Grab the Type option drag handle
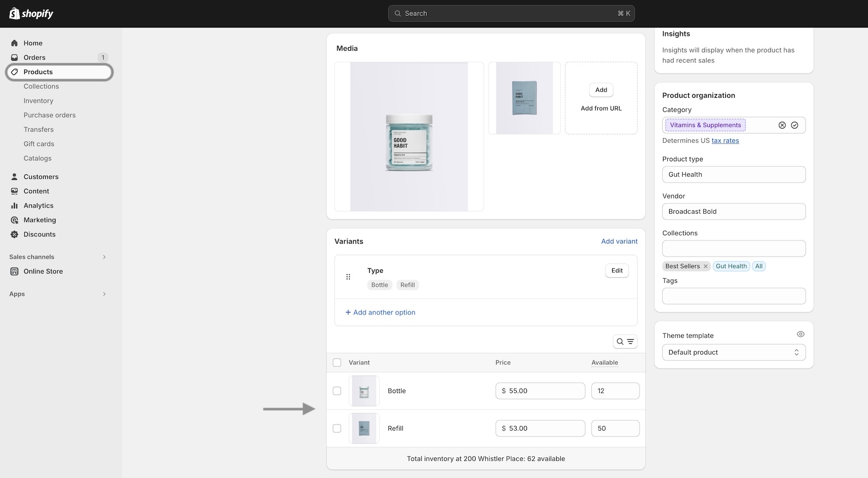The width and height of the screenshot is (868, 478). 348,277
